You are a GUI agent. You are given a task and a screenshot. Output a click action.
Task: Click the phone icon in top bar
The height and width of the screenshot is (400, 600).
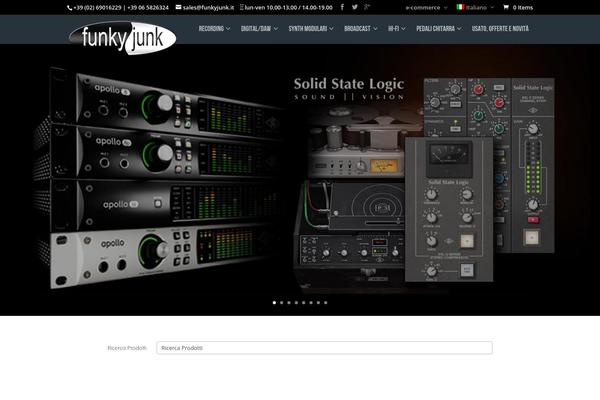pos(69,8)
